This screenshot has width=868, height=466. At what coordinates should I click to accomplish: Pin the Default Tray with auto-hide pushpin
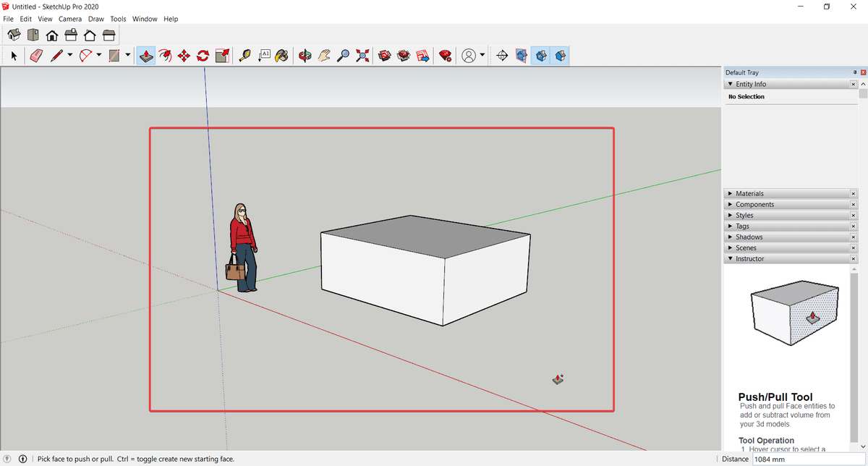854,72
